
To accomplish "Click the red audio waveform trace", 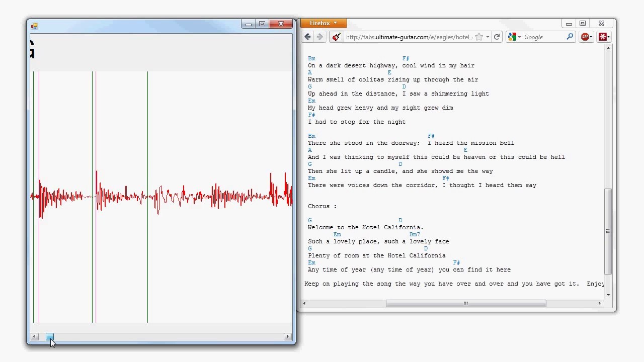I will (x=161, y=195).
